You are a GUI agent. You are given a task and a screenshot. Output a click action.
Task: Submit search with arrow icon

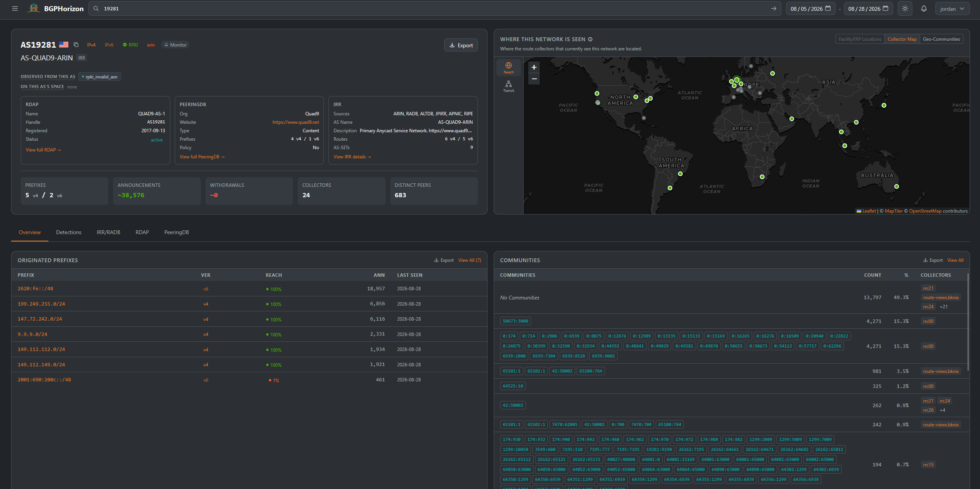coord(773,8)
